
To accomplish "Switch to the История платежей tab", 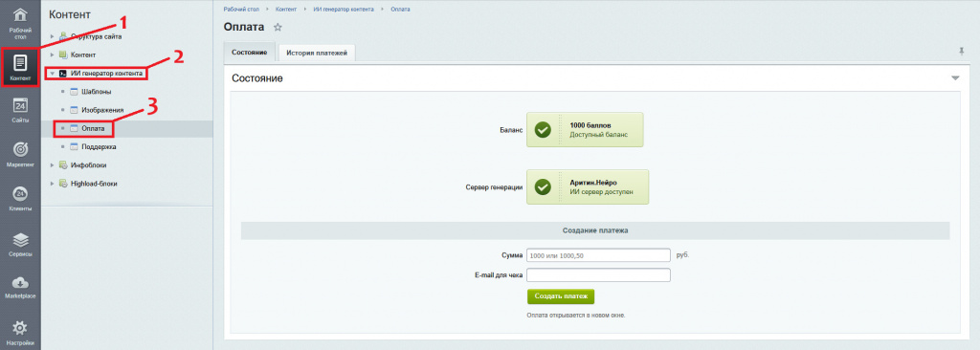I will coord(317,54).
